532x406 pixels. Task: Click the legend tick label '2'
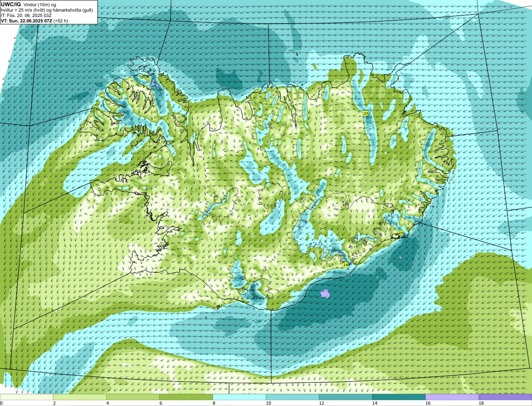pyautogui.click(x=54, y=403)
